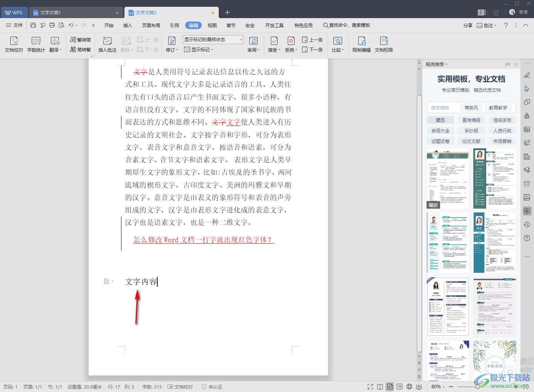534x392 pixels.
Task: Click the image icon in right sidebar
Action: 527,197
